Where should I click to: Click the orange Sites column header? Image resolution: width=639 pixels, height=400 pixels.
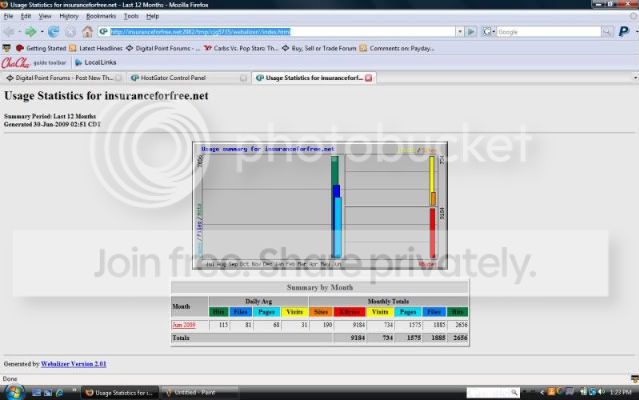321,312
